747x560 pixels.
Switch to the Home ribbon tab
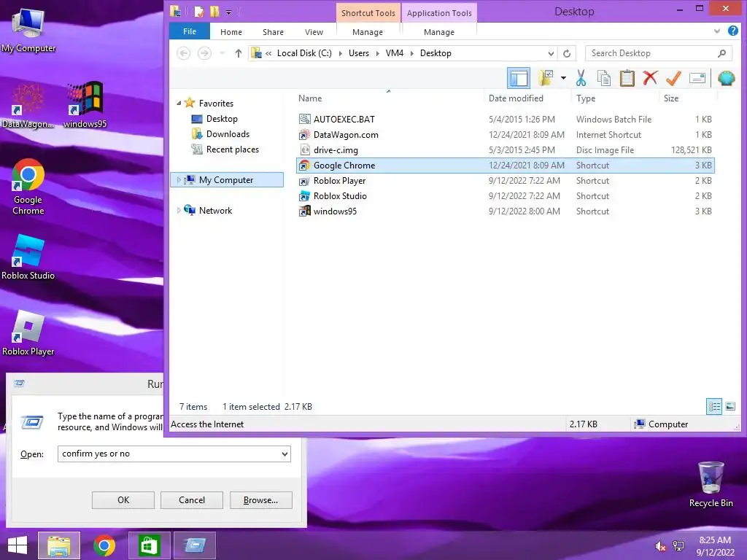pos(231,32)
